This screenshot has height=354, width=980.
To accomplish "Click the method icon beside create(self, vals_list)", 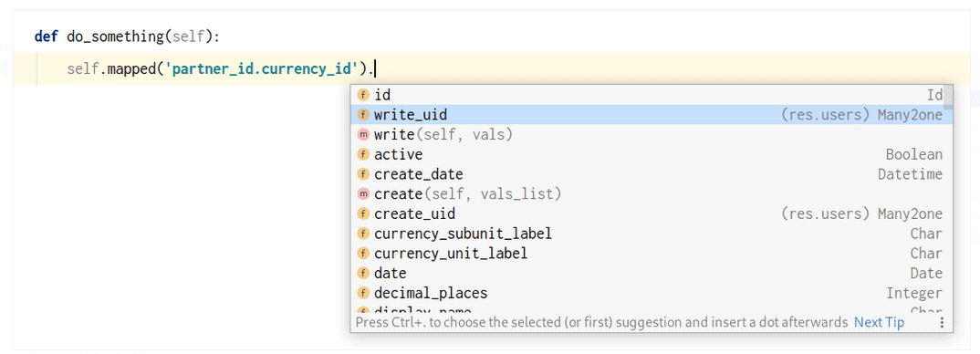I will tap(362, 194).
